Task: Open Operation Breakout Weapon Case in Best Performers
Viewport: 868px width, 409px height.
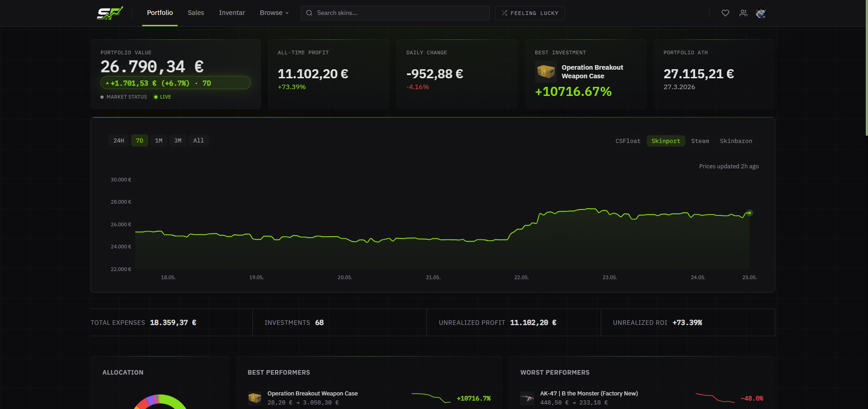Action: coord(313,394)
